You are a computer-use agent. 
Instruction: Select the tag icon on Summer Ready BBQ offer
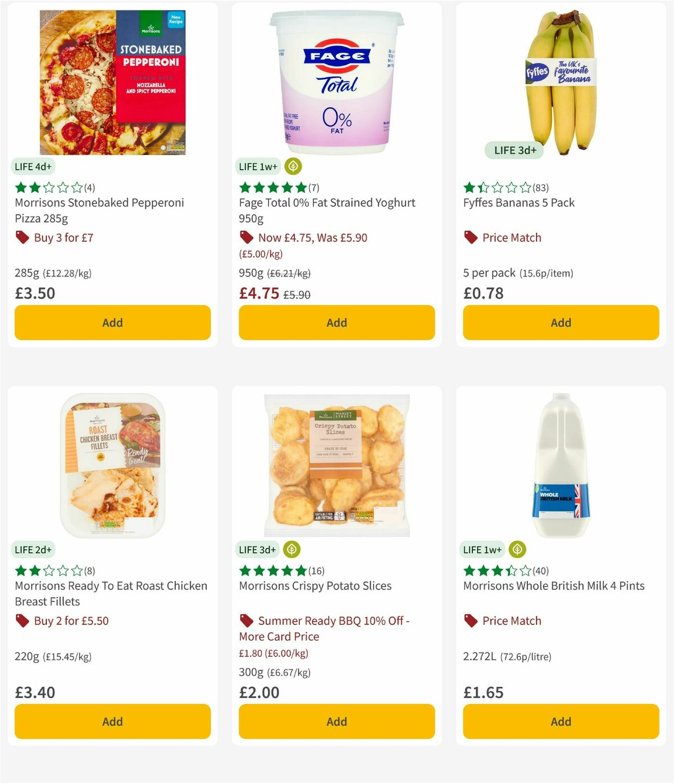click(x=246, y=620)
